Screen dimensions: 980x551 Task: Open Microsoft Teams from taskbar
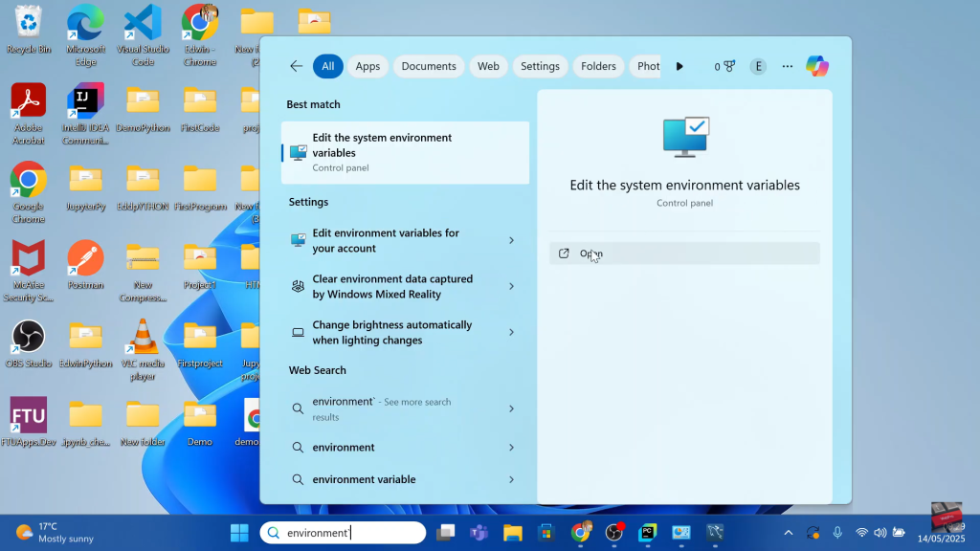479,533
